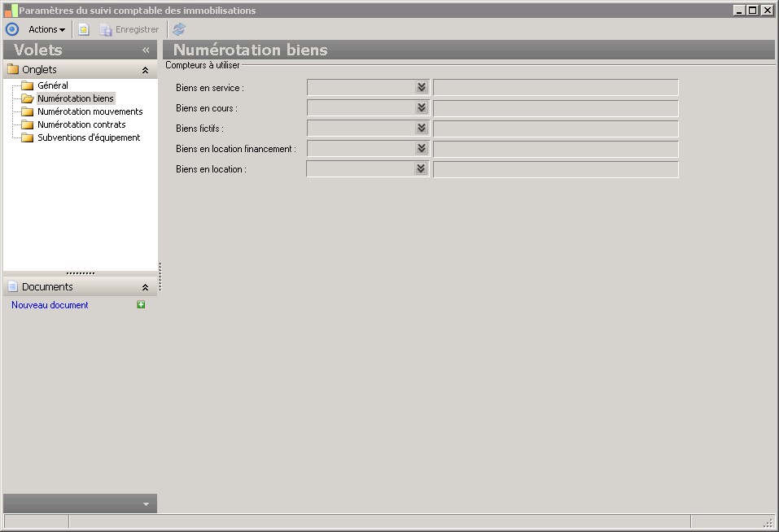Screen dimensions: 779x532
Task: Collapse the Onglets section
Action: (x=145, y=70)
